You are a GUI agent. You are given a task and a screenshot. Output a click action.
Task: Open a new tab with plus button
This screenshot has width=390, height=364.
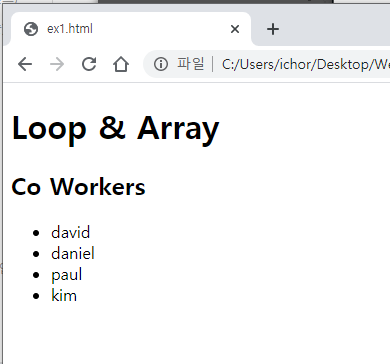273,29
